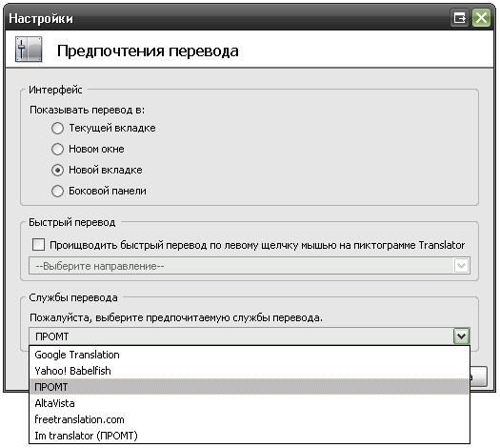Viewport: 500px width, 448px height.
Task: Click the grayed arrow of direction dropdown
Action: 461,266
